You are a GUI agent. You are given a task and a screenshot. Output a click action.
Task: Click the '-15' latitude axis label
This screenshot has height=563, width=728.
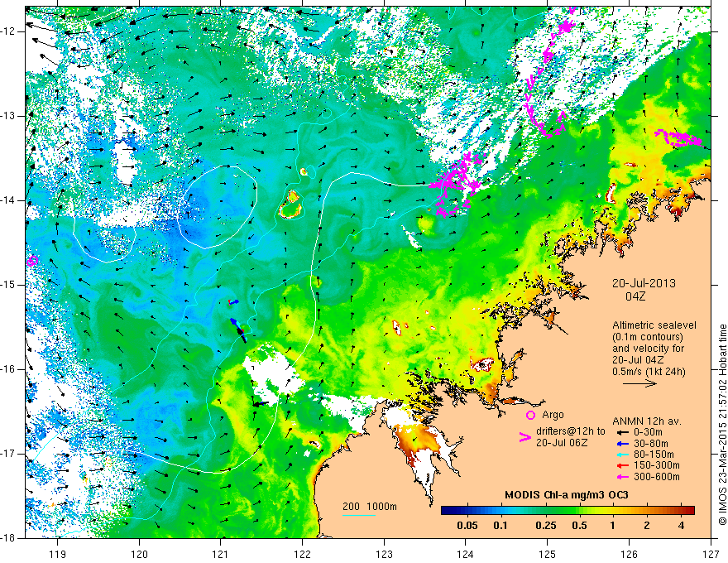[9, 285]
